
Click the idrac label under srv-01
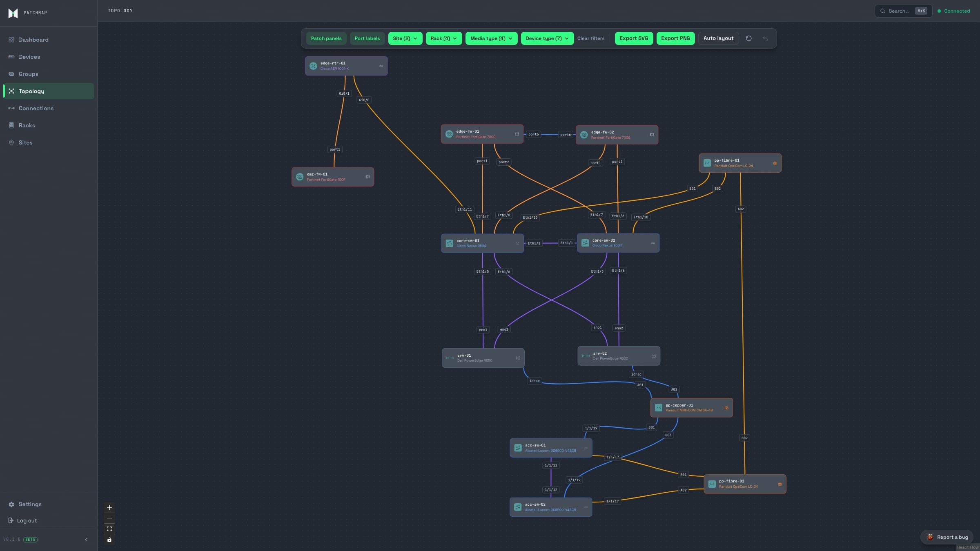[535, 381]
